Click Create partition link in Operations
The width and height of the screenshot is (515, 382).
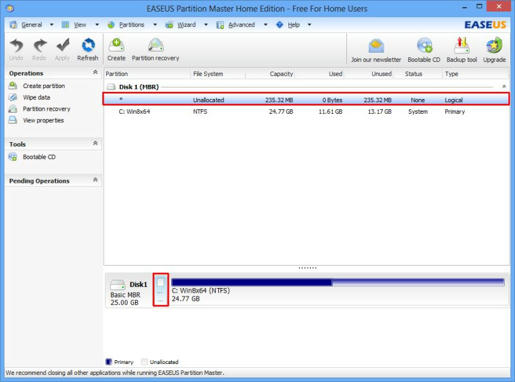44,86
